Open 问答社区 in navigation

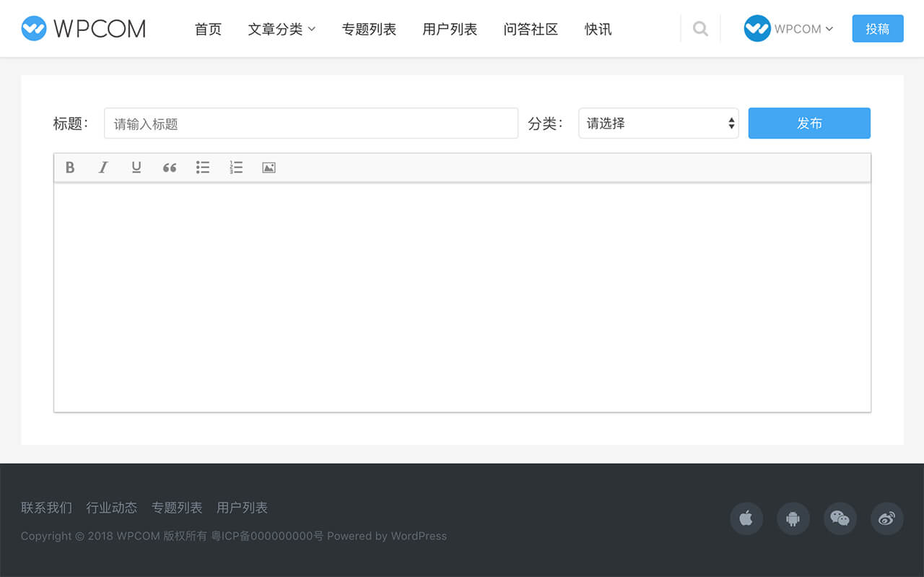click(x=531, y=29)
